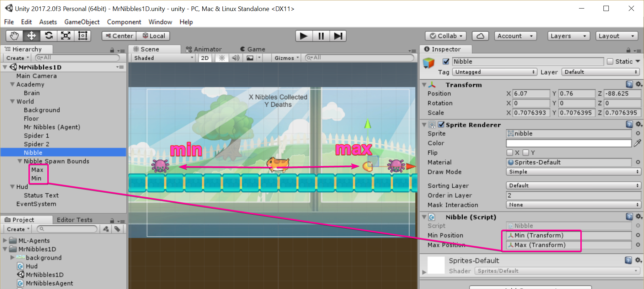
Task: Disable the Sprite Renderer component checkbox
Action: (441, 124)
